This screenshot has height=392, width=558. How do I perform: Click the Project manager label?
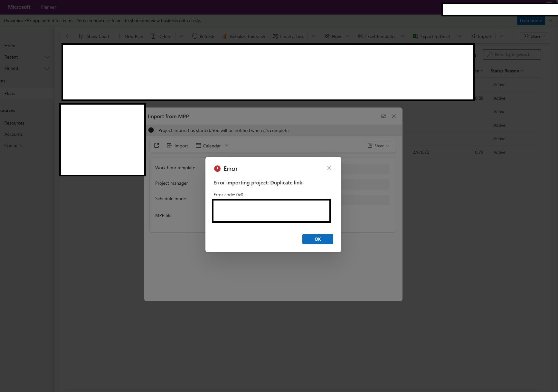172,183
